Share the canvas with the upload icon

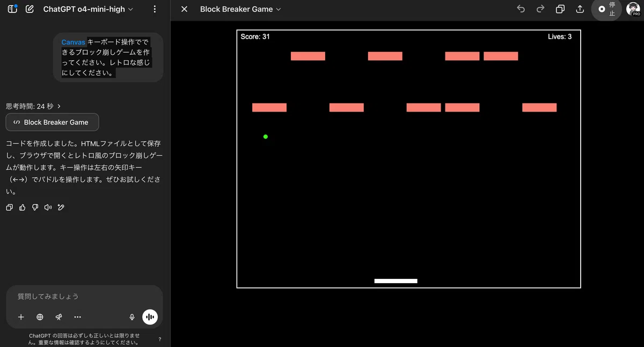click(580, 9)
